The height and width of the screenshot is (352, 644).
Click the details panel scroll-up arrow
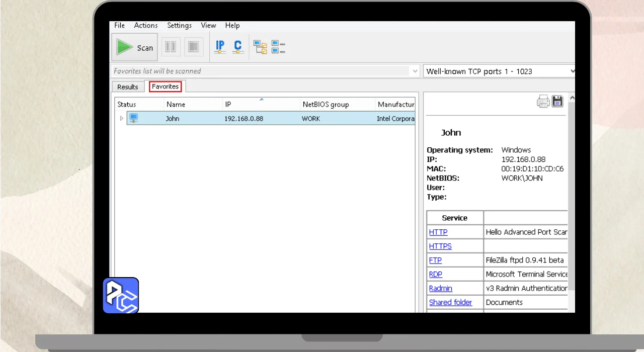point(572,98)
